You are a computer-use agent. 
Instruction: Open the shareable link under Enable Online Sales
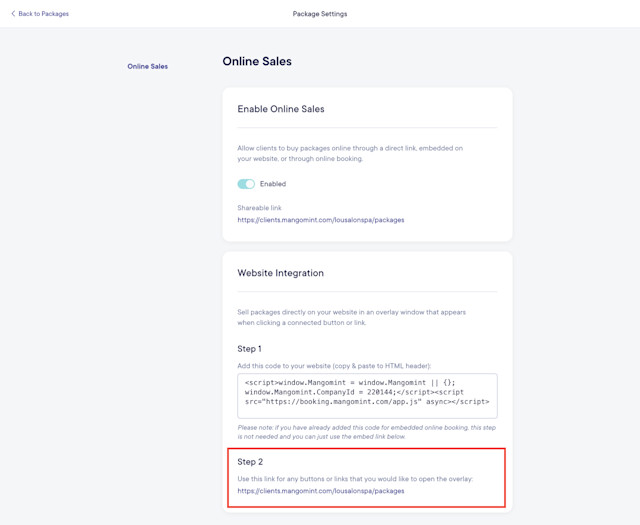click(321, 220)
